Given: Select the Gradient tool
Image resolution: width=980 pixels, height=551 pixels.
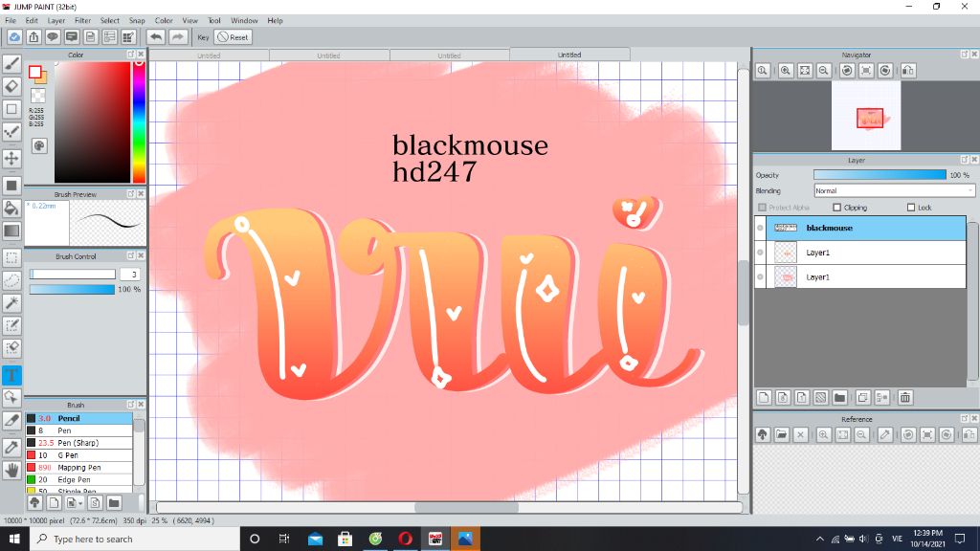Looking at the screenshot, I should pyautogui.click(x=11, y=231).
